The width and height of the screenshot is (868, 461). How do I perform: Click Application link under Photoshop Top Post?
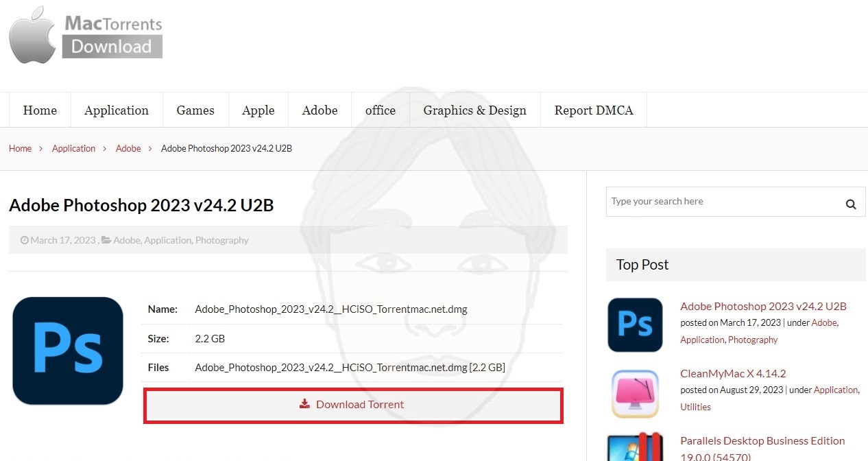tap(702, 340)
